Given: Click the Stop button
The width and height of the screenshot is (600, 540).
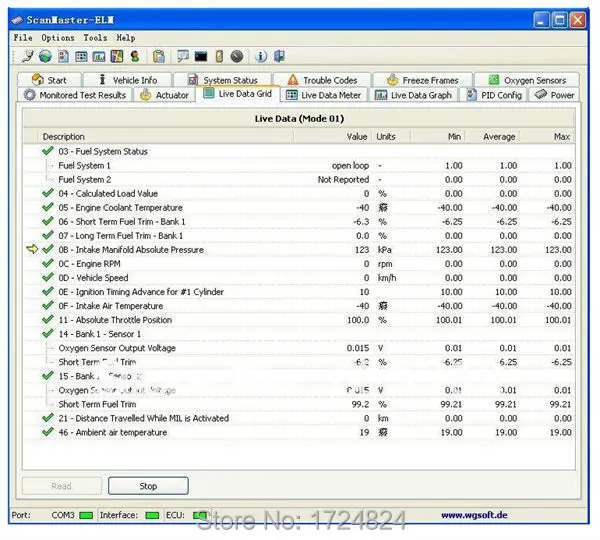Looking at the screenshot, I should coord(148,486).
